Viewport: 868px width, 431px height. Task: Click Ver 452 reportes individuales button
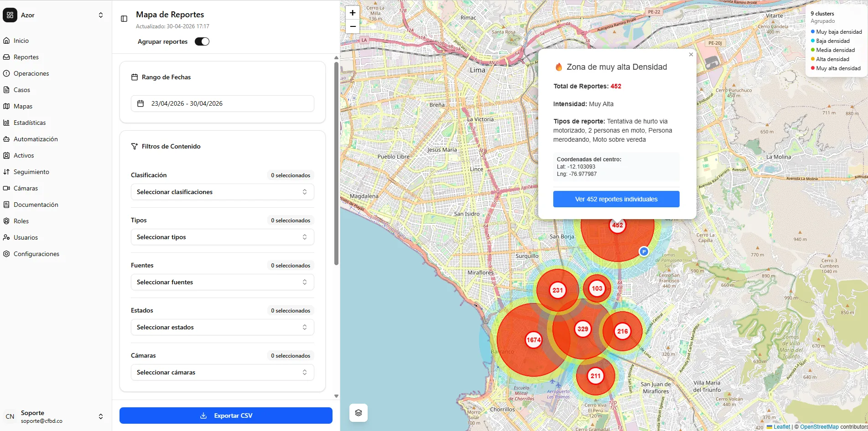616,199
